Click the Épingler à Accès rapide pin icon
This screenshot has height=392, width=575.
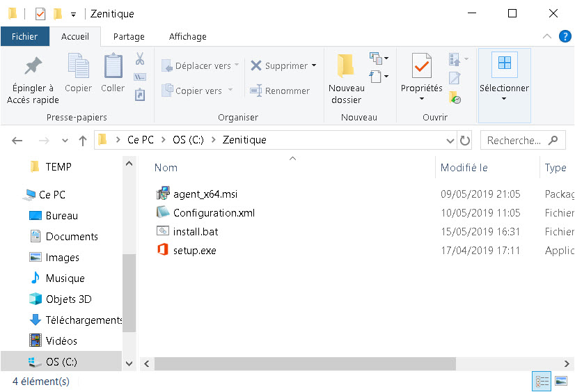point(33,67)
